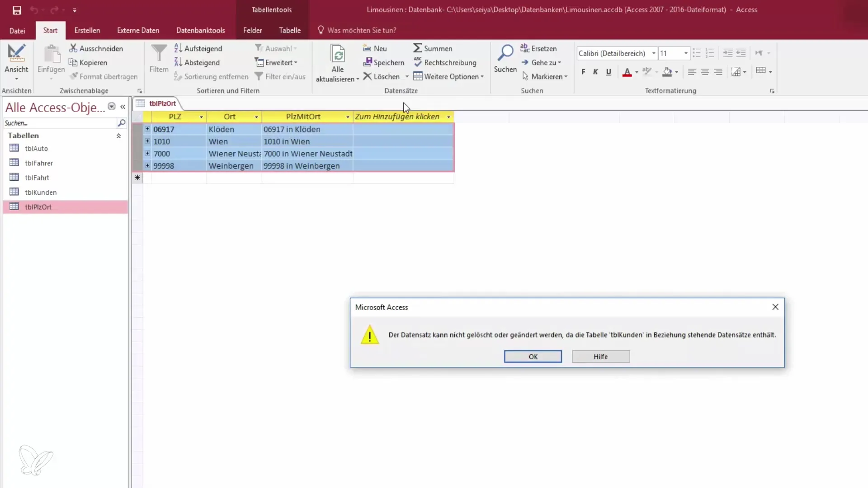
Task: Align text right
Action: coord(718,72)
